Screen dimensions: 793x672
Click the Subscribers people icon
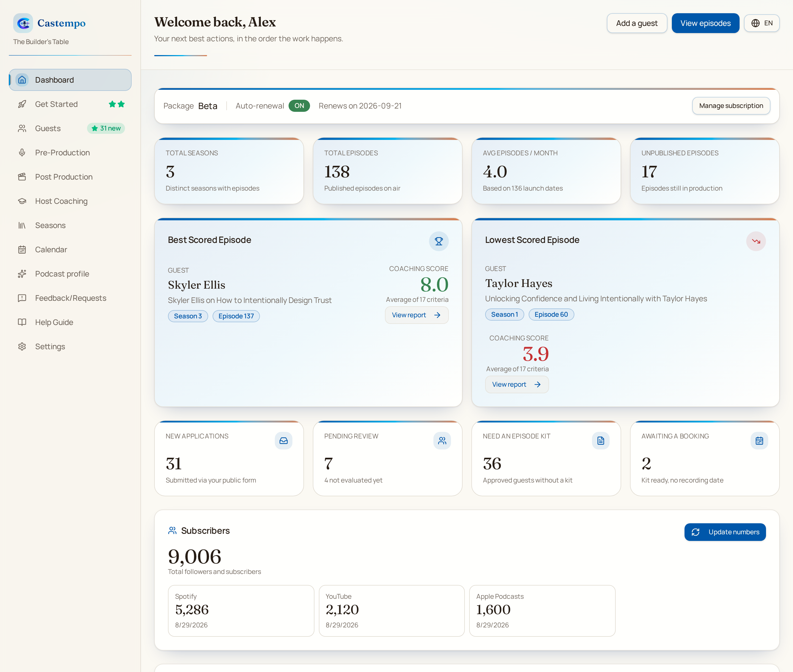pos(173,531)
